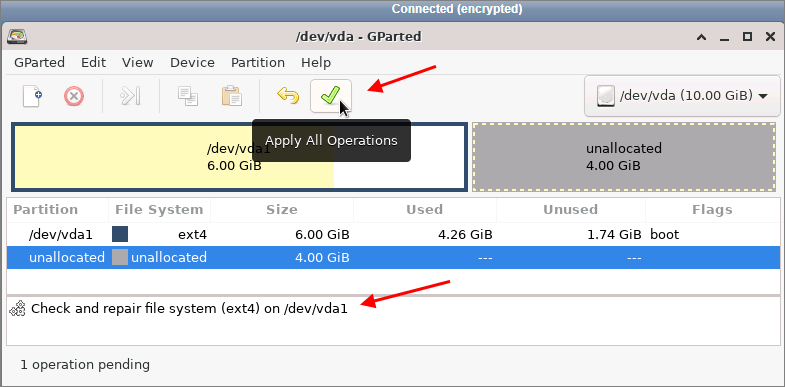The image size is (785, 387).
Task: Click the 6.00 GiB size cell
Action: click(x=322, y=234)
